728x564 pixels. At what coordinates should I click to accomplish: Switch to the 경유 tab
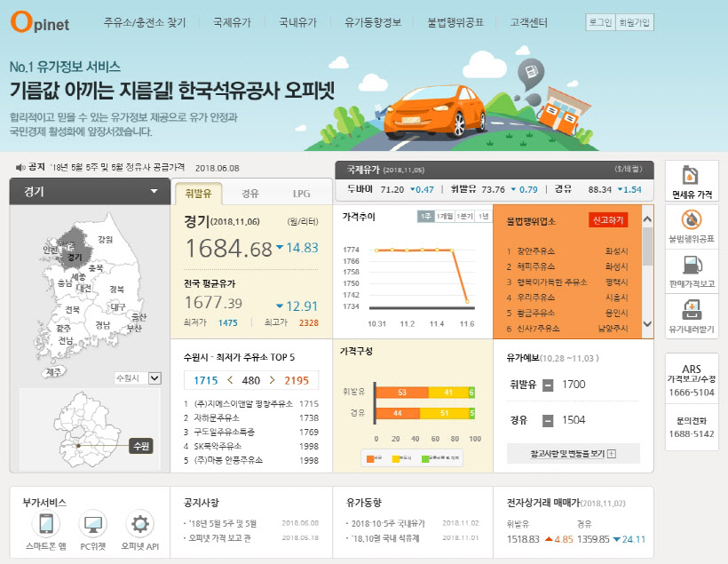tap(250, 193)
